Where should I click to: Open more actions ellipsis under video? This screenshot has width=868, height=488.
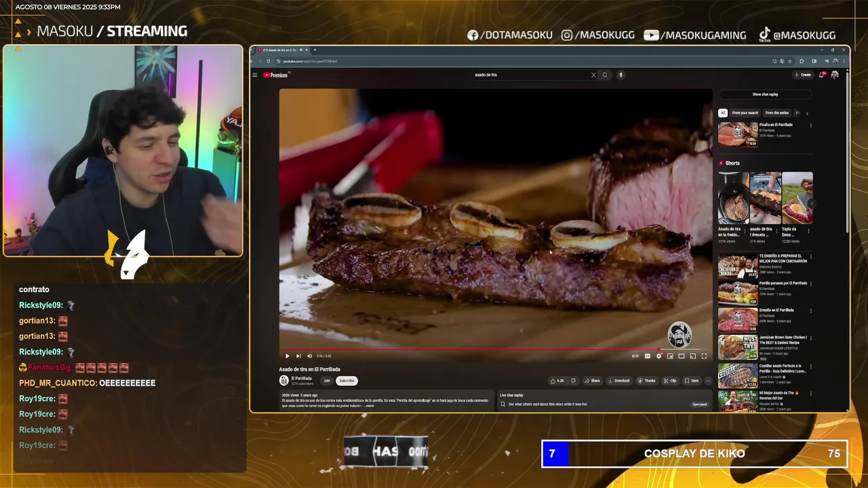pos(709,381)
